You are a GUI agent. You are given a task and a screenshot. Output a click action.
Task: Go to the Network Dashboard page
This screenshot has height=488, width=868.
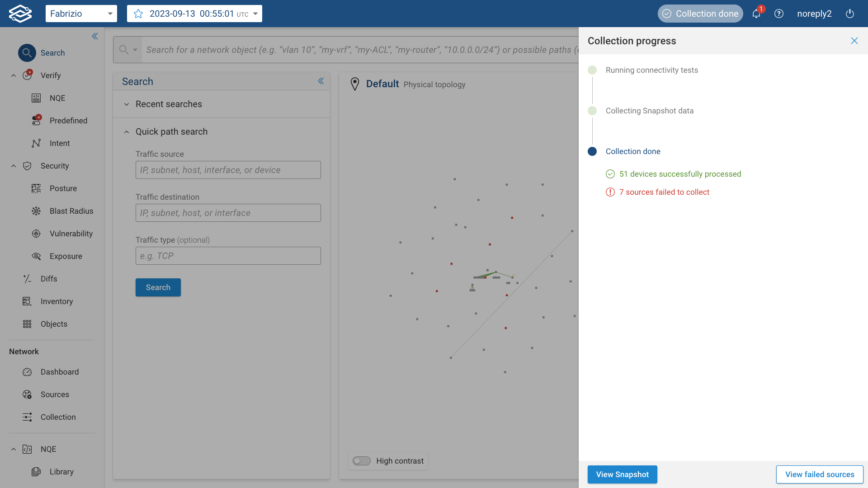59,372
